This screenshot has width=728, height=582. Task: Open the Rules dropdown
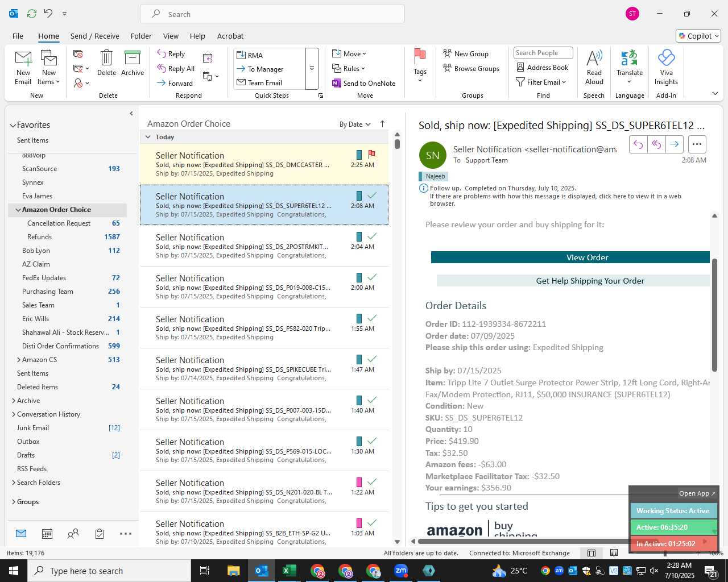pos(349,68)
